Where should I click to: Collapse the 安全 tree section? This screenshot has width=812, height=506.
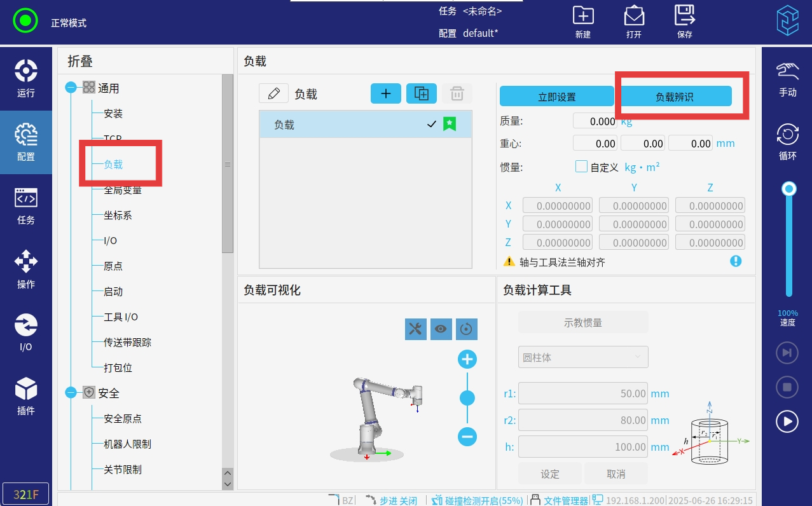(x=71, y=393)
